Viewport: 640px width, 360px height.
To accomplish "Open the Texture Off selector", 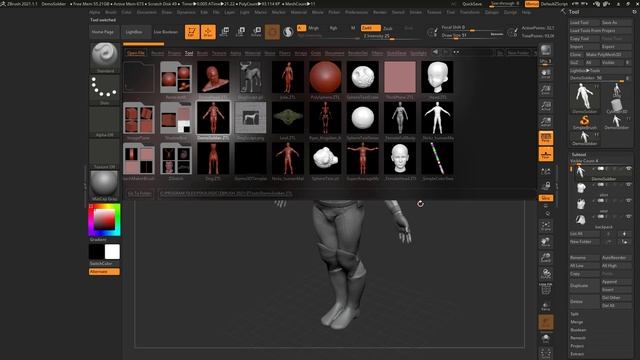I will click(x=105, y=154).
